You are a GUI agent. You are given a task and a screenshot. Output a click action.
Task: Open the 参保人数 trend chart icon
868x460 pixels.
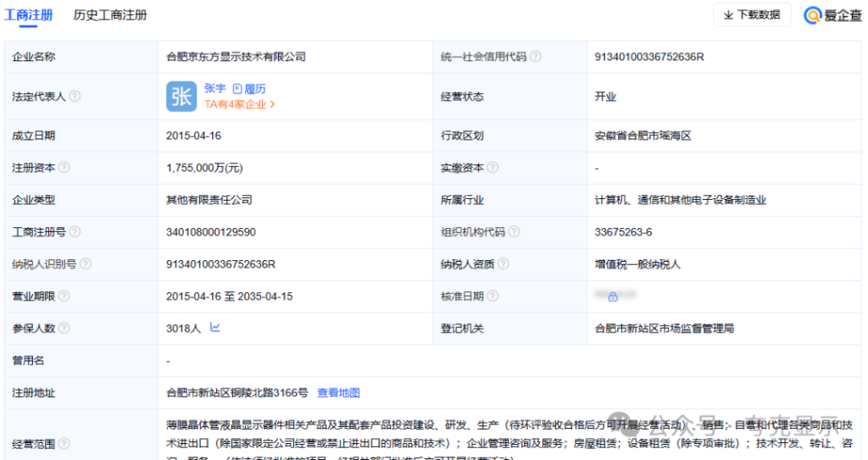click(215, 328)
